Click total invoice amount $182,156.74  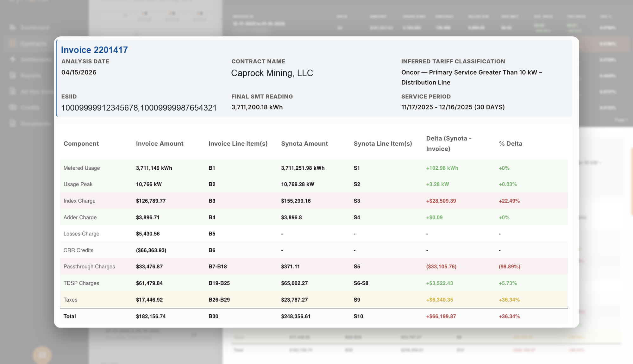(x=151, y=317)
